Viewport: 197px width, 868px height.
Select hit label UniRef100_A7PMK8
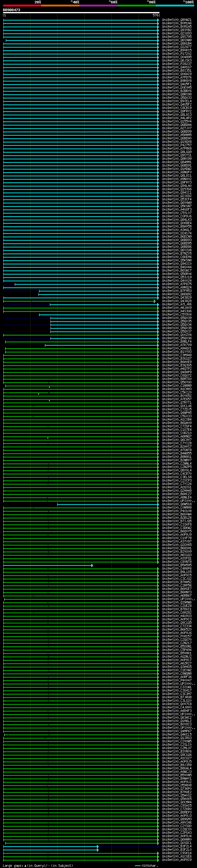click(x=176, y=149)
